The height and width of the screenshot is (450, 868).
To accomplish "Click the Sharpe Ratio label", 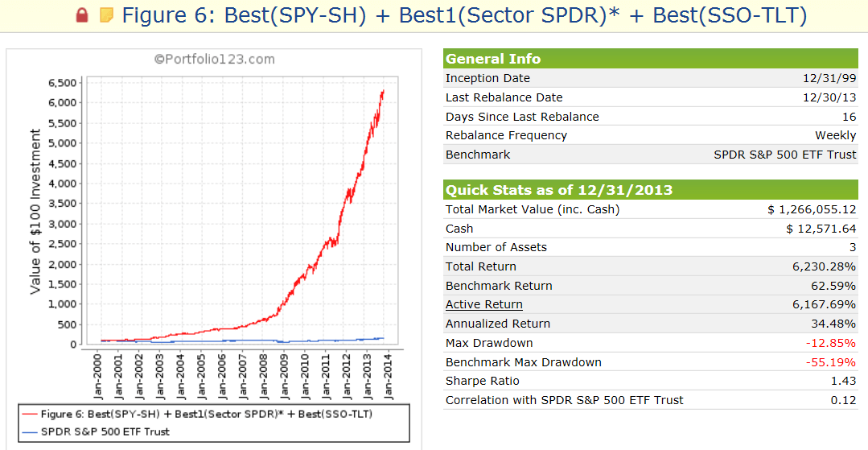I will (x=483, y=381).
